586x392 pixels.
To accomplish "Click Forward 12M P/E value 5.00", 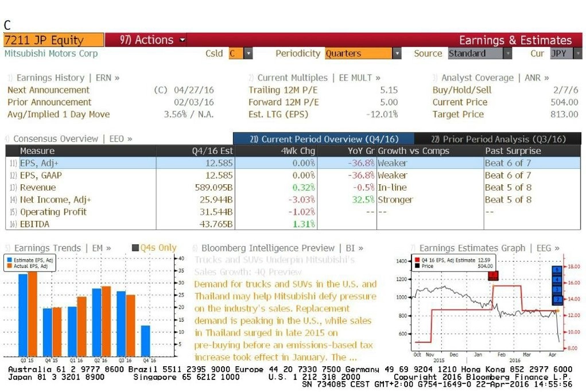I will click(389, 102).
